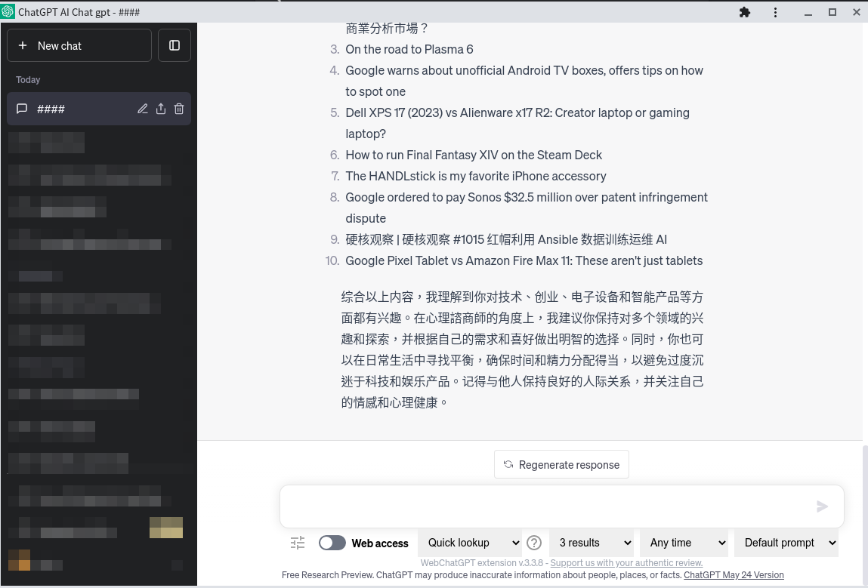Open the Any time dropdown
Screen dimensions: 868x588
click(x=684, y=543)
